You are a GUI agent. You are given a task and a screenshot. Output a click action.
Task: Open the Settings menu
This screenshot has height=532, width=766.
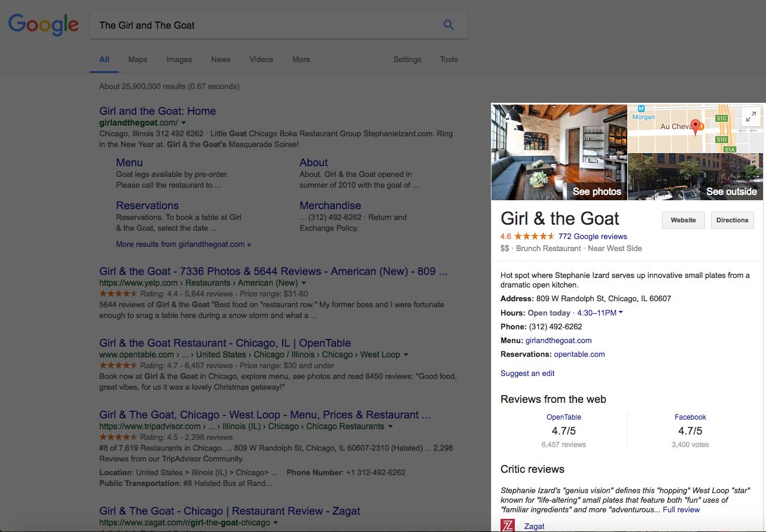407,59
